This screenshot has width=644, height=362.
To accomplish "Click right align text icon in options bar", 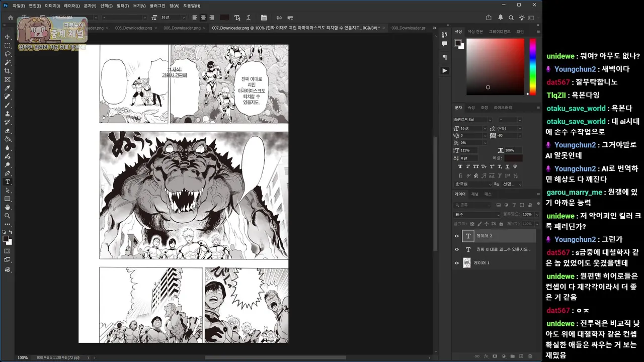I will click(x=212, y=18).
